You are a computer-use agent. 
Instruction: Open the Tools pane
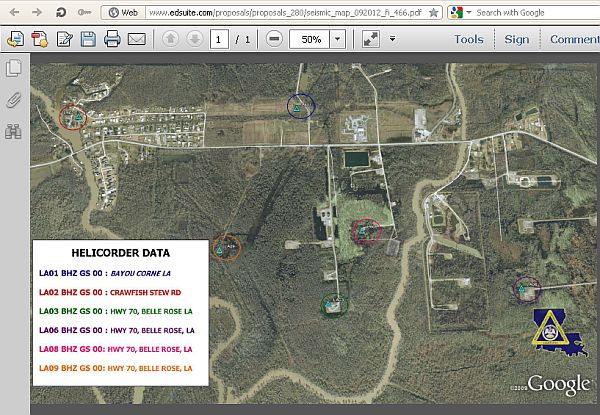(x=468, y=40)
